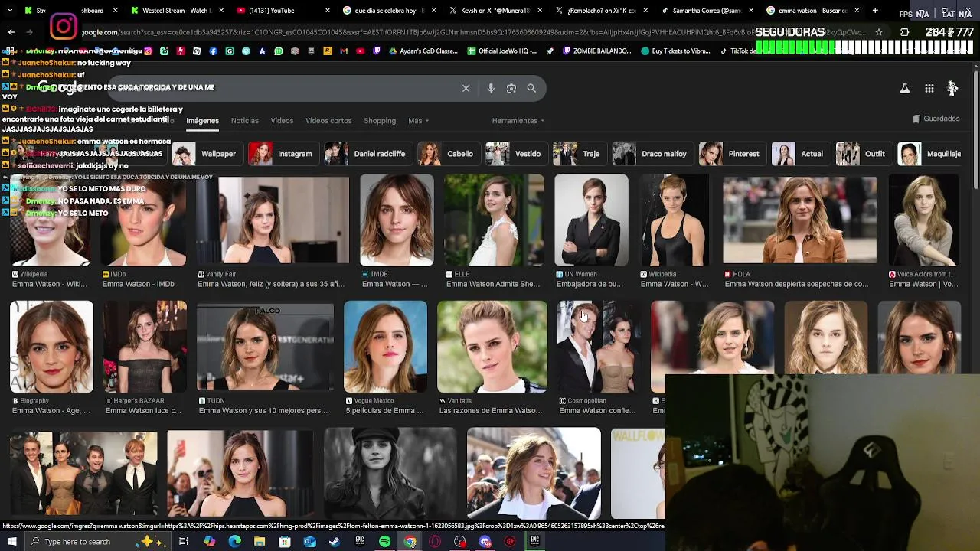This screenshot has width=980, height=551.
Task: Submit search with magnifying glass icon
Action: coord(531,88)
